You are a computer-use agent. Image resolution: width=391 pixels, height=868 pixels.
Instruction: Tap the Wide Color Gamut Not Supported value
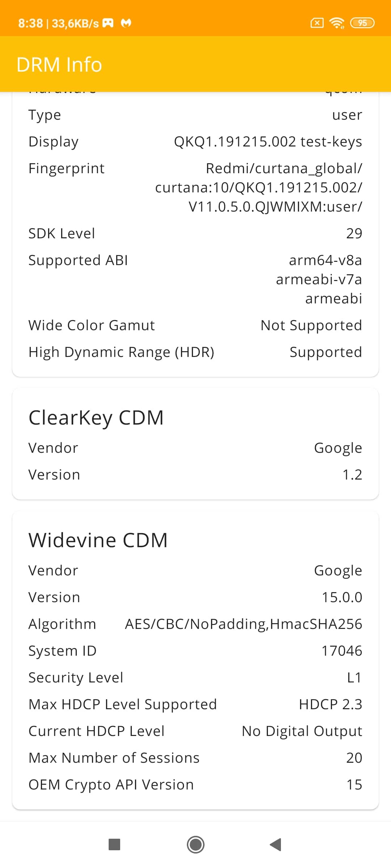[311, 325]
